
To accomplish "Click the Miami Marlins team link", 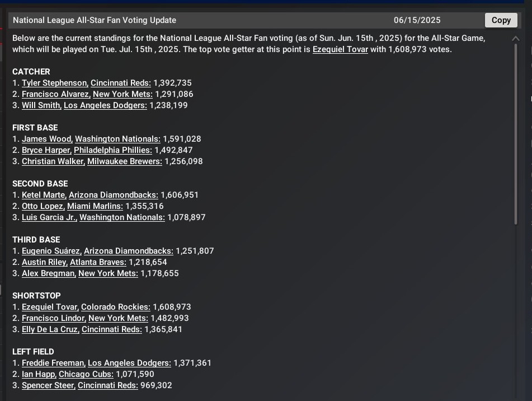I will click(x=95, y=206).
